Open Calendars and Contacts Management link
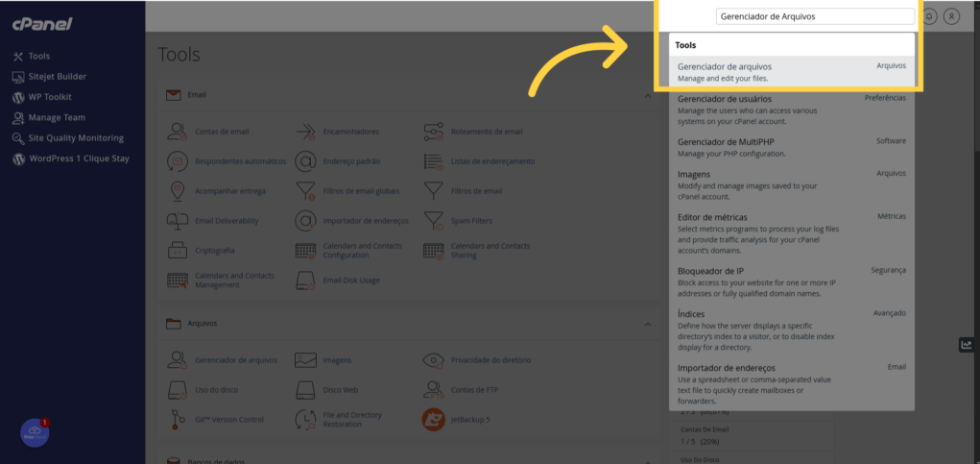This screenshot has width=980, height=464. pyautogui.click(x=234, y=281)
